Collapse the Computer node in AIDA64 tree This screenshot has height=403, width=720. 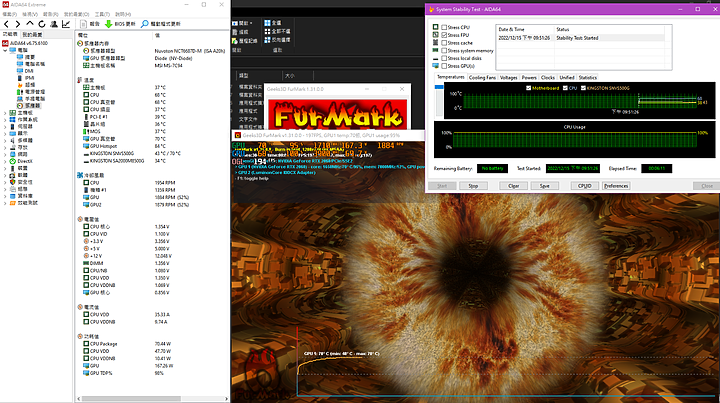click(5, 50)
